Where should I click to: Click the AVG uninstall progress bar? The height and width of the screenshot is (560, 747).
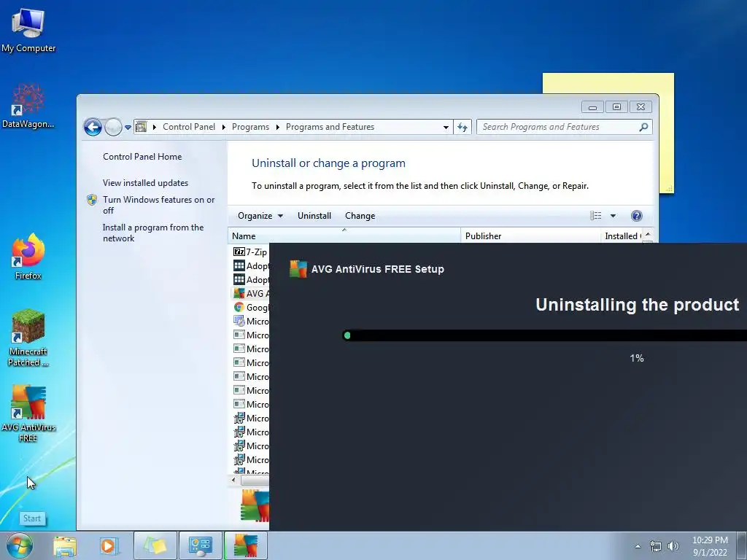click(x=544, y=335)
